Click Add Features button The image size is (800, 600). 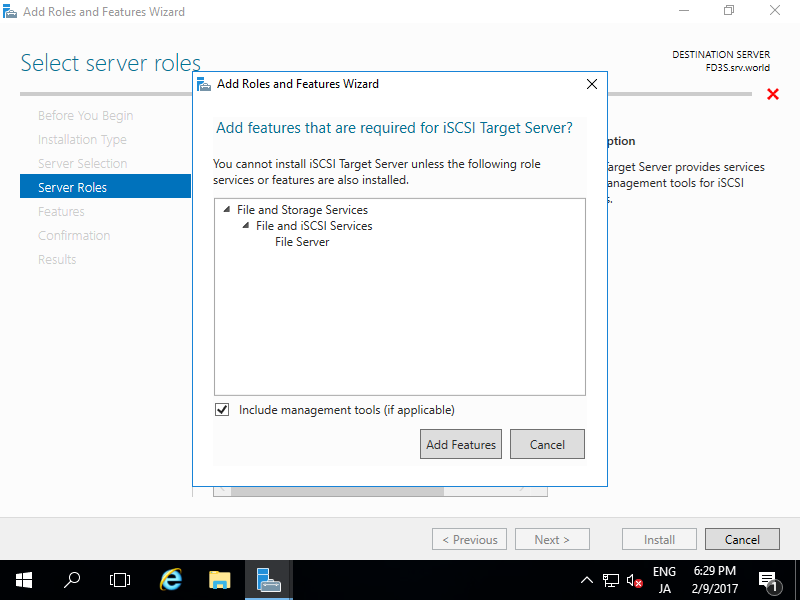(x=461, y=444)
